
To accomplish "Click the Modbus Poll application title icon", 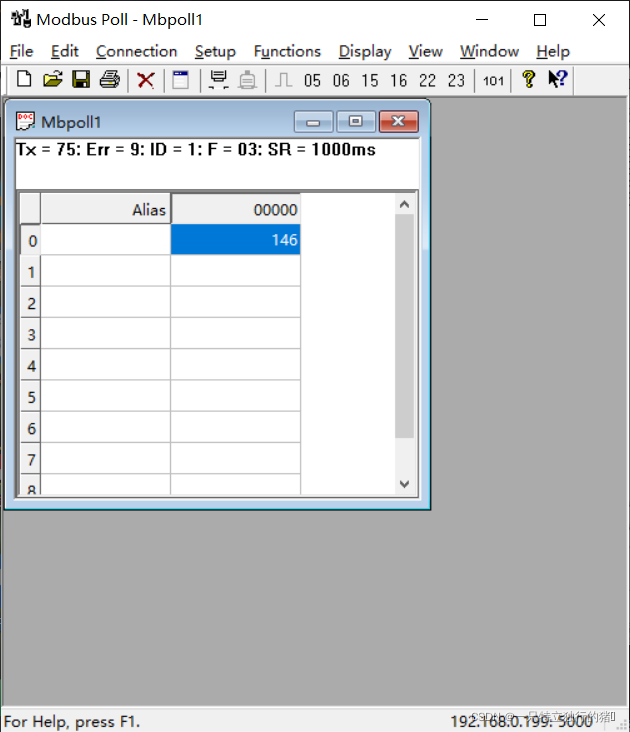I will [x=21, y=19].
